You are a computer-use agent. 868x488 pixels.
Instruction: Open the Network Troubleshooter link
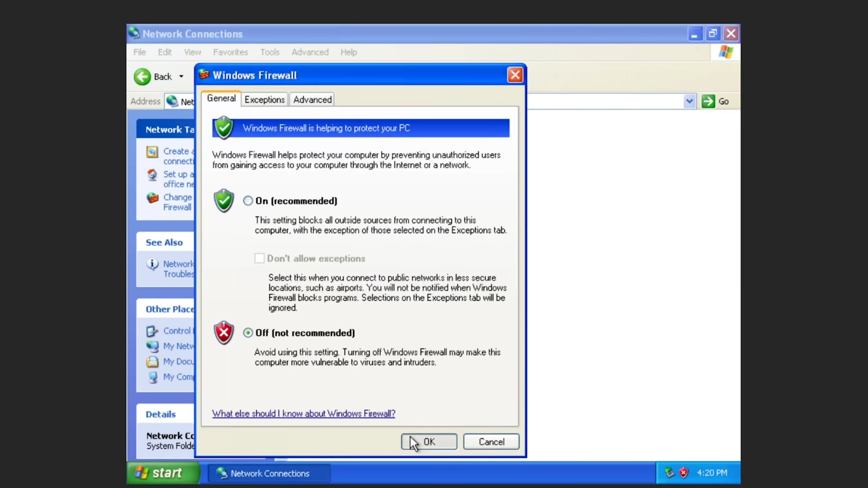click(179, 269)
